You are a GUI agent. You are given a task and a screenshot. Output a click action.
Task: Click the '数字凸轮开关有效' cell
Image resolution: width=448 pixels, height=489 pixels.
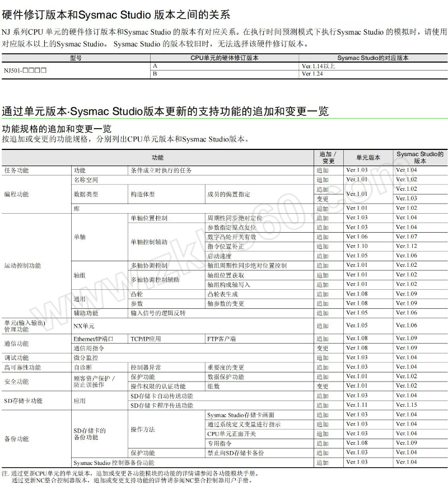tap(232, 237)
